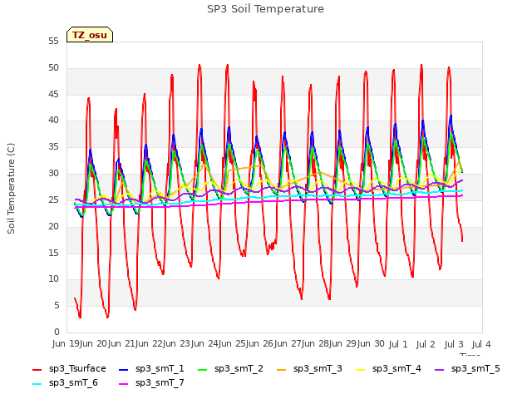Click the 45 y-axis tick label

click(53, 94)
